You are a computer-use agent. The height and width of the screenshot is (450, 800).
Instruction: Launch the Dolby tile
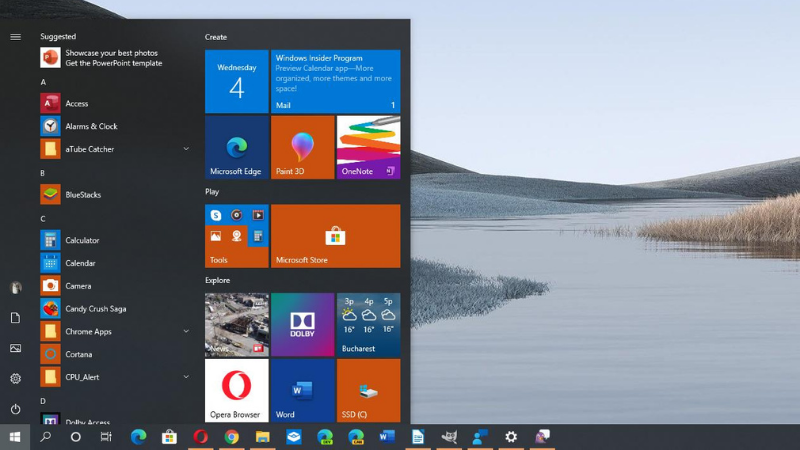click(x=303, y=324)
